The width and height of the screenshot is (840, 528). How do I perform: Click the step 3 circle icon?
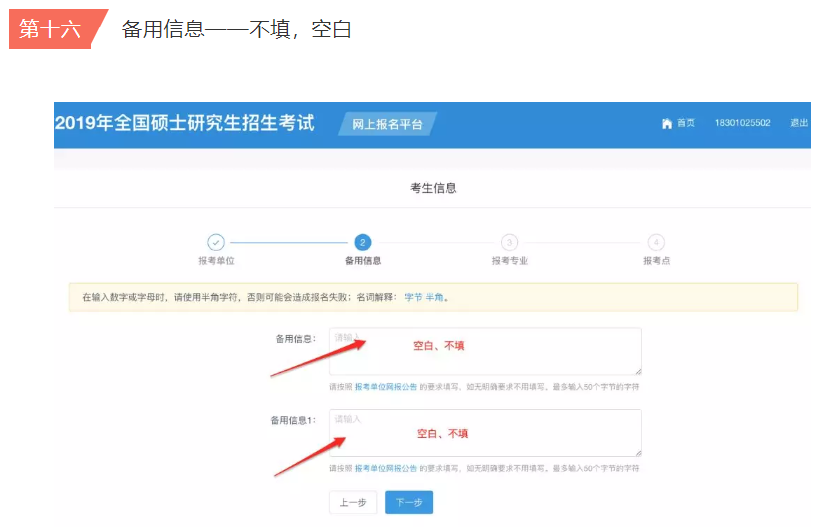pos(509,242)
